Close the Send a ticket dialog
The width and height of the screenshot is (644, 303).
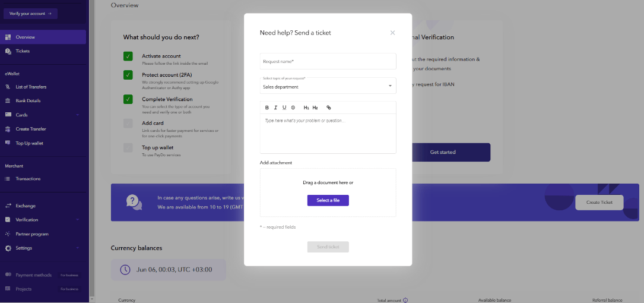(x=392, y=33)
